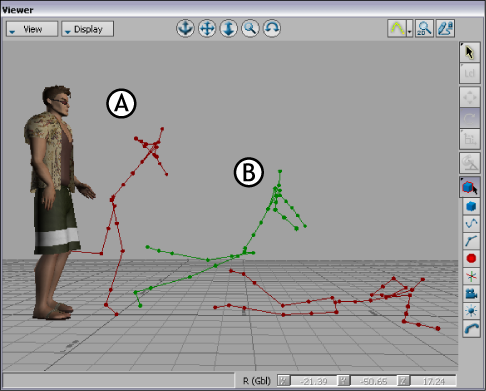This screenshot has width=486, height=391.
Task: Toggle the blue models cube filter
Action: 471,206
